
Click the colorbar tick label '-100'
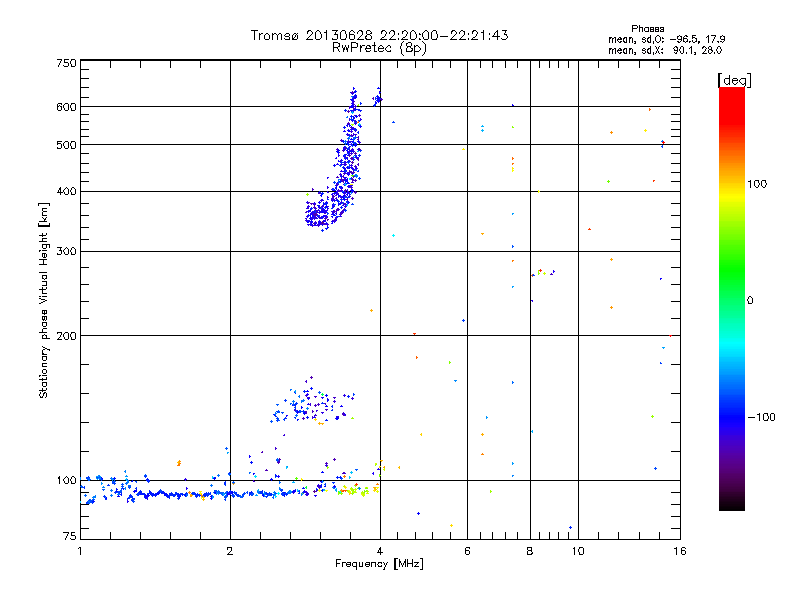pos(761,417)
